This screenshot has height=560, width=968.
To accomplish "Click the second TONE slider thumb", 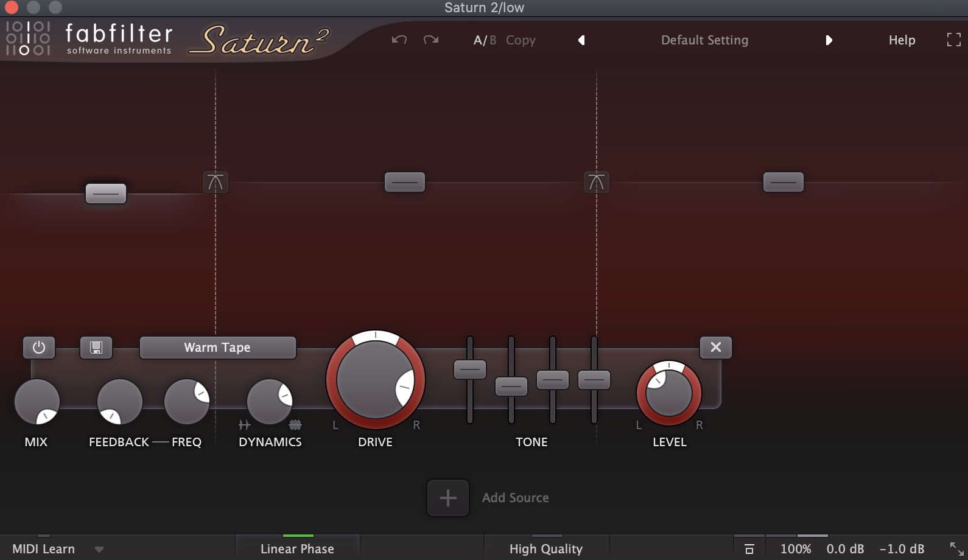I will [511, 387].
